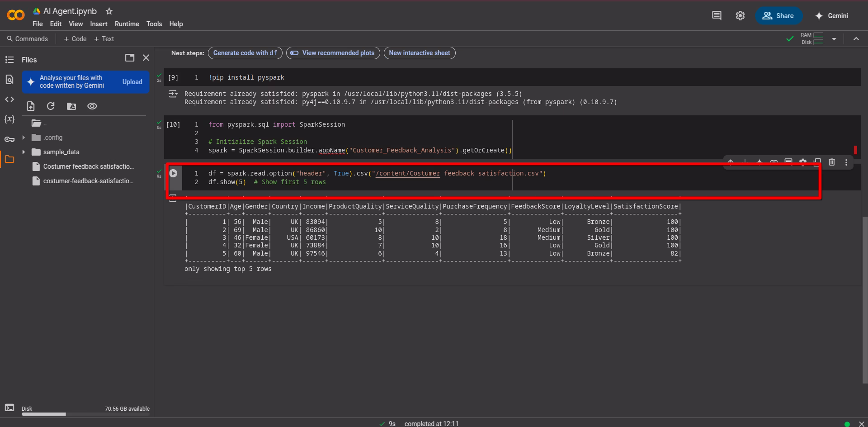This screenshot has width=868, height=427.
Task: Run the df.show(5) code cell
Action: tap(173, 173)
